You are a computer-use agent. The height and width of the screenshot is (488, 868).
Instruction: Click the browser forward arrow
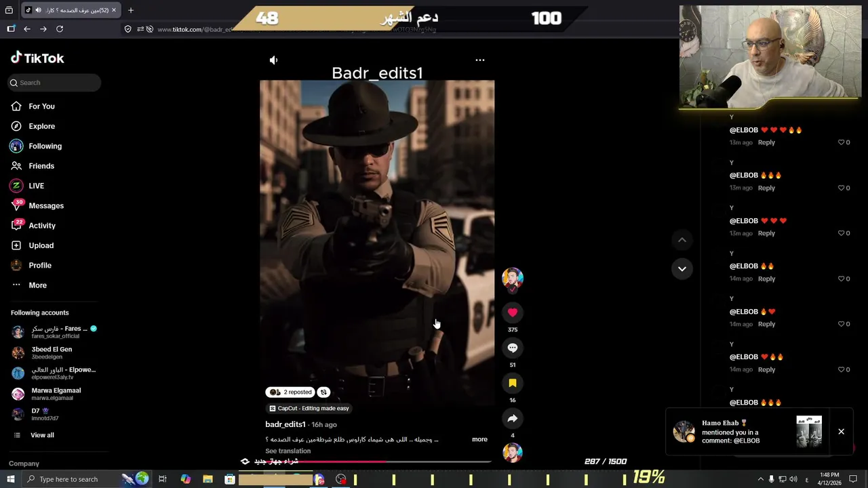(43, 29)
